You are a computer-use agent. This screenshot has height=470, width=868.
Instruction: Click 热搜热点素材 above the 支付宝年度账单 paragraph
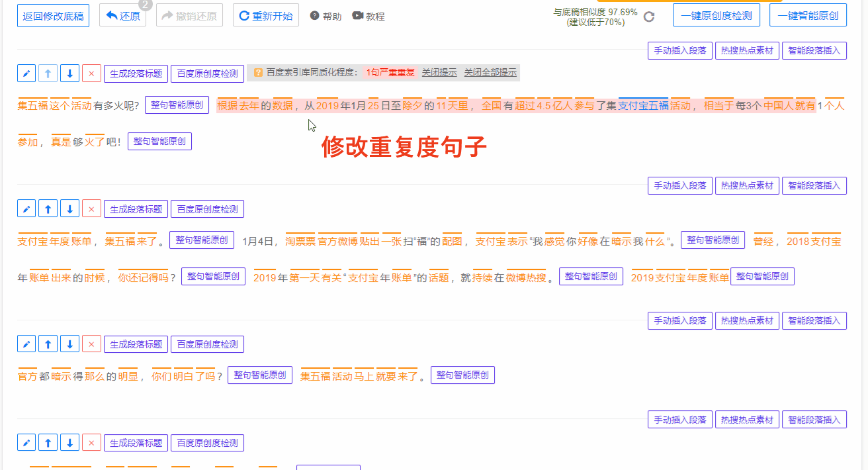tap(747, 185)
